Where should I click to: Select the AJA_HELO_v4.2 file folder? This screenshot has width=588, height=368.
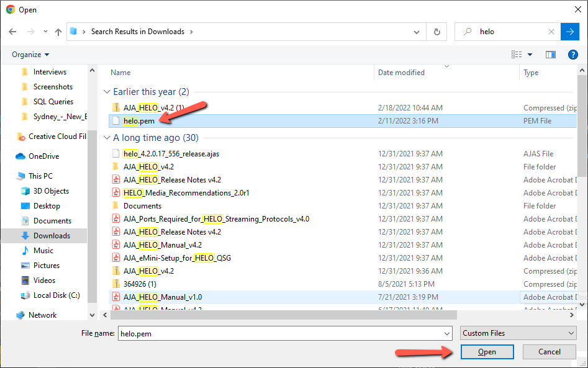(148, 167)
